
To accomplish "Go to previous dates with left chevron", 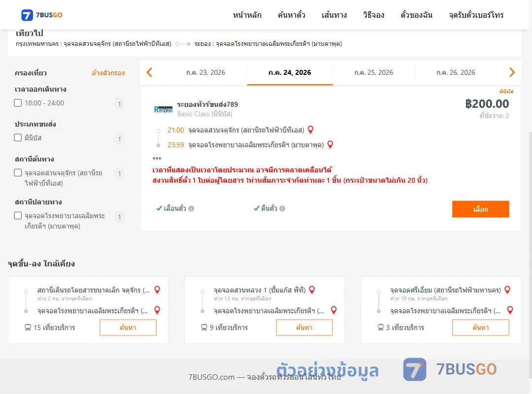I will point(149,72).
